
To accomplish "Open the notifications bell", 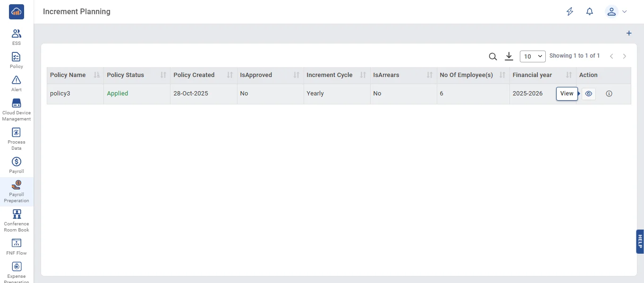I will coord(589,12).
